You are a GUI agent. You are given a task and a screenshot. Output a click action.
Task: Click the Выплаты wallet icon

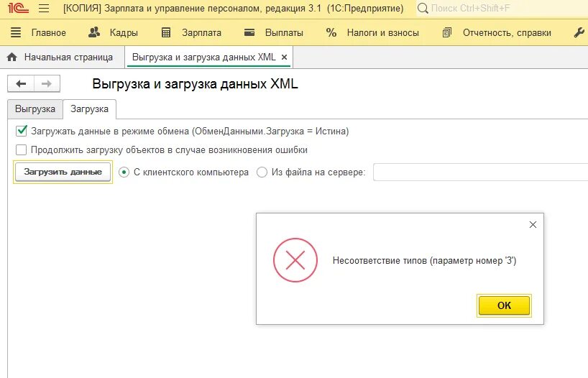coord(249,32)
